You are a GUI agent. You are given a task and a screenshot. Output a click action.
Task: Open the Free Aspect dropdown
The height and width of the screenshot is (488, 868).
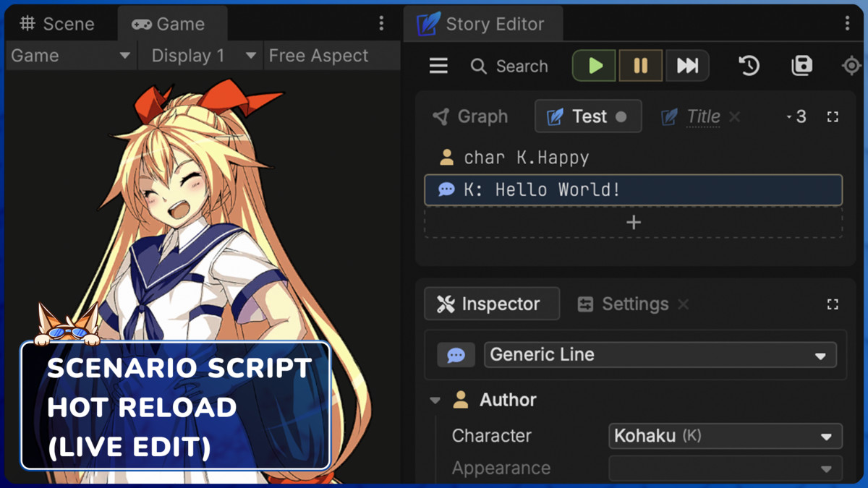click(x=318, y=55)
